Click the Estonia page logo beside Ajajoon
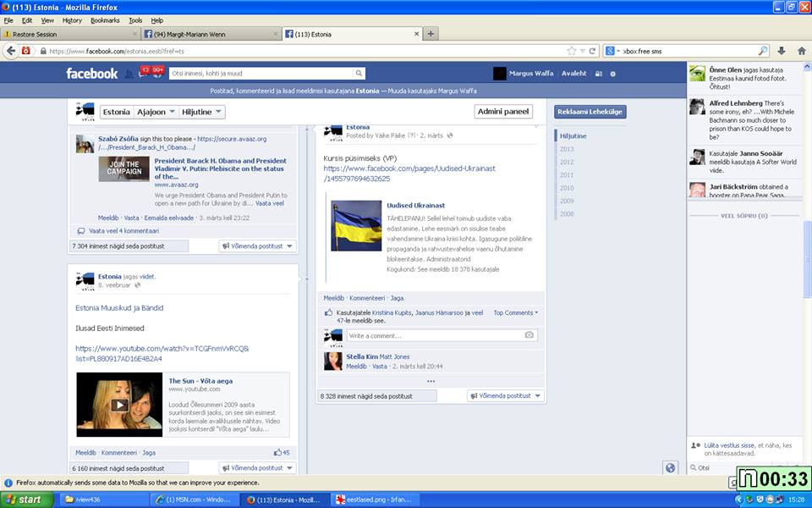This screenshot has height=508, width=812. (85, 112)
